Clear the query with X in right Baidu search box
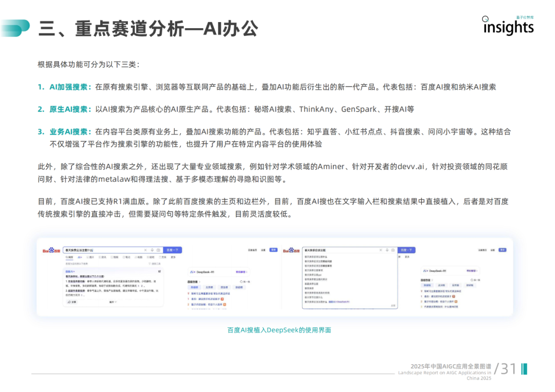 380,250
